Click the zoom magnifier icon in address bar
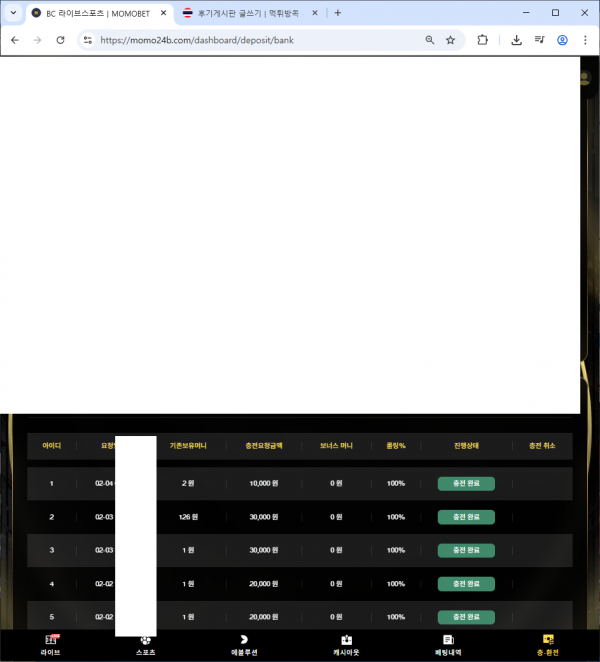 tap(430, 40)
